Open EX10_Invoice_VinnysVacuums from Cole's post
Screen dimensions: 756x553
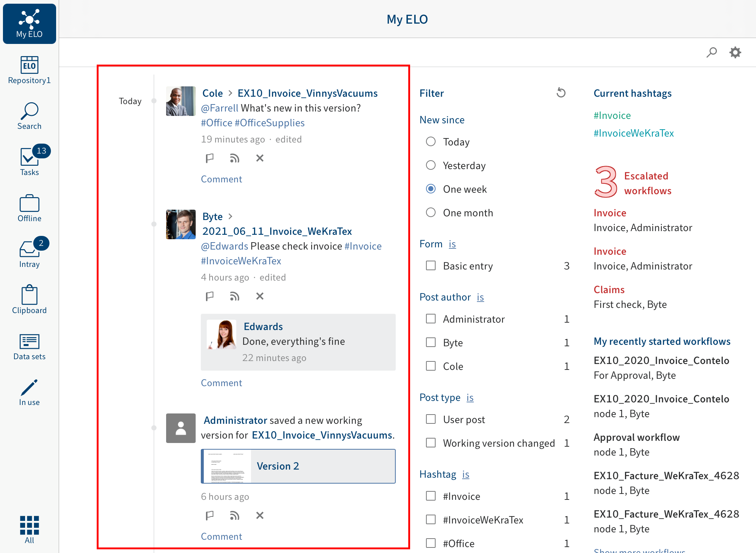point(307,93)
